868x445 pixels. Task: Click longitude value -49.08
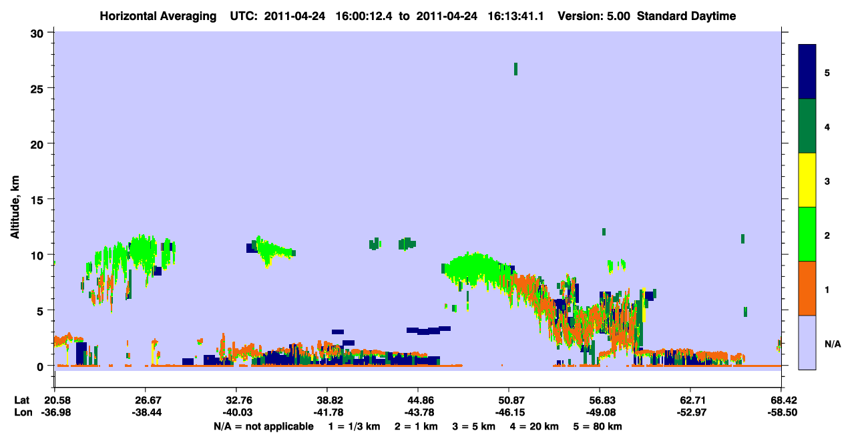coord(600,412)
